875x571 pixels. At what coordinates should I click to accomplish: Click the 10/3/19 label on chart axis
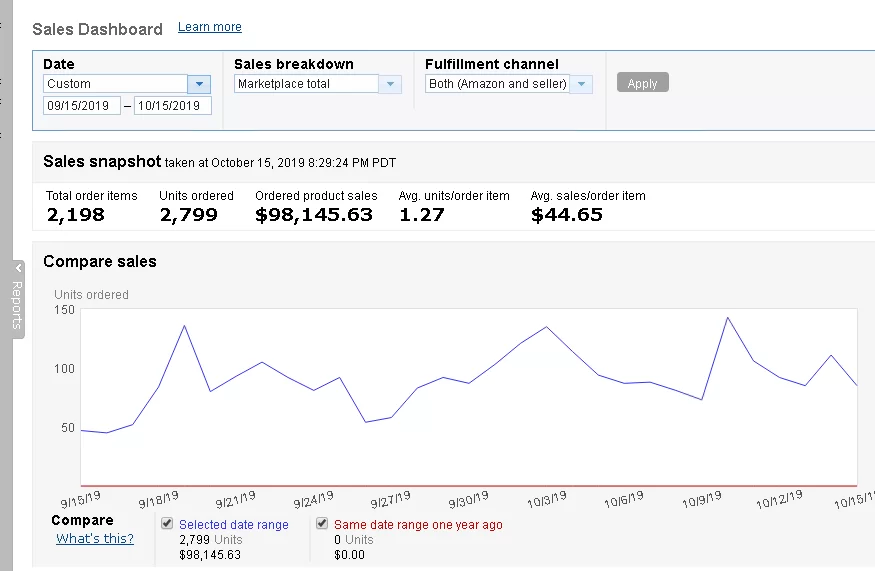tap(548, 499)
